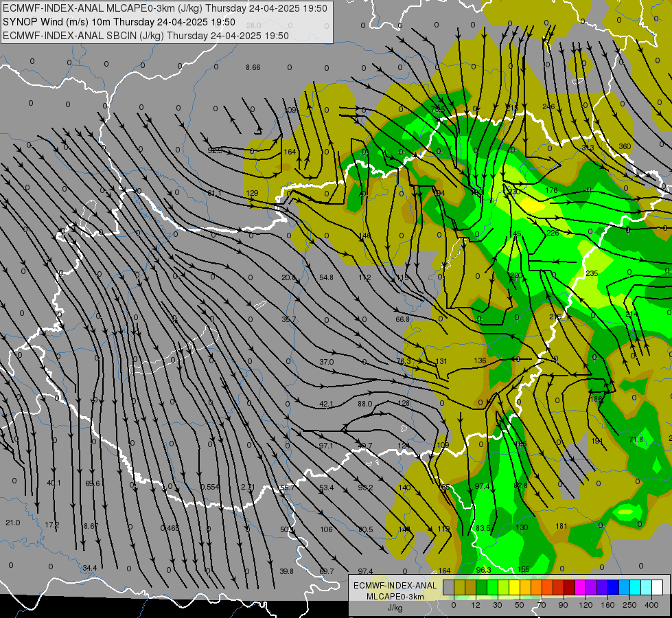Click the 37.0 grid value
This screenshot has height=618, width=672.
point(327,362)
